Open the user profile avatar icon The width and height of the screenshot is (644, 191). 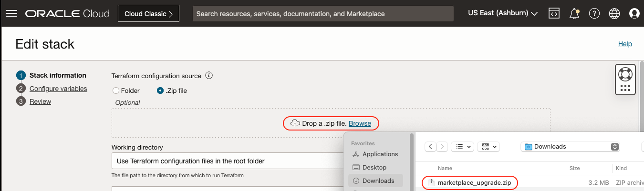tap(634, 13)
